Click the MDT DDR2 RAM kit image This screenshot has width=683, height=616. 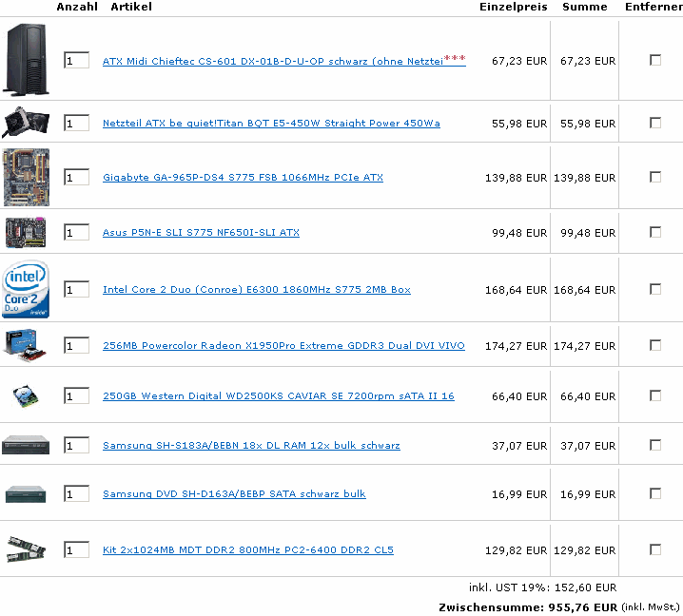(x=26, y=549)
